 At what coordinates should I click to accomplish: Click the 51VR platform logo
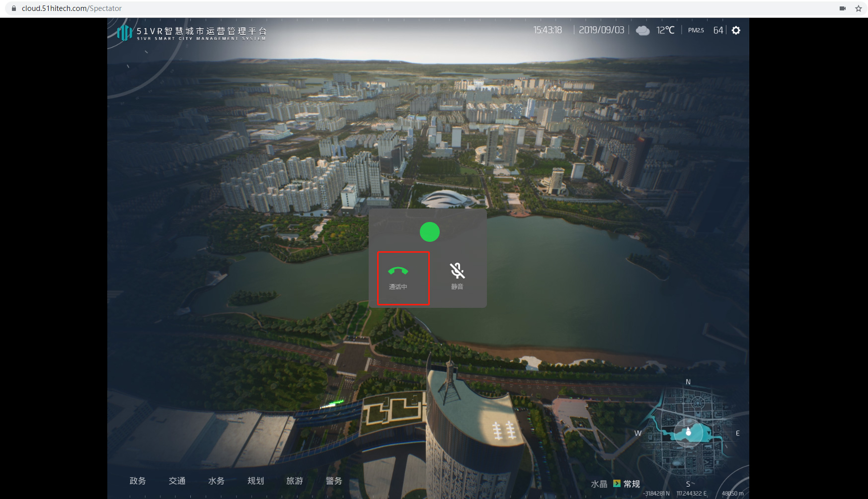tap(192, 33)
